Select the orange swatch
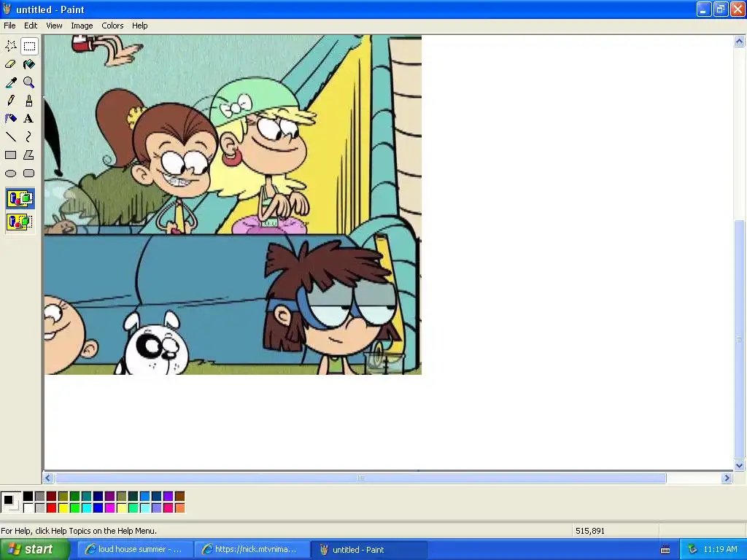The width and height of the screenshot is (747, 560). pos(179,508)
